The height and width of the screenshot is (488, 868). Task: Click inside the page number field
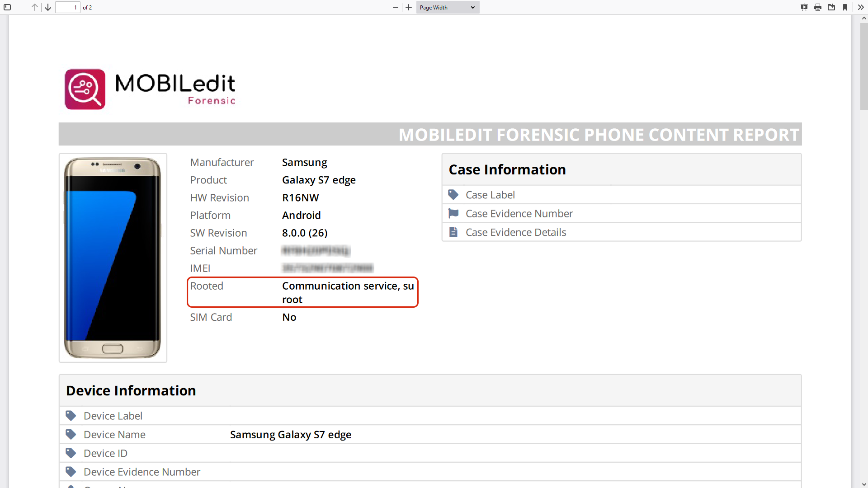coord(67,7)
